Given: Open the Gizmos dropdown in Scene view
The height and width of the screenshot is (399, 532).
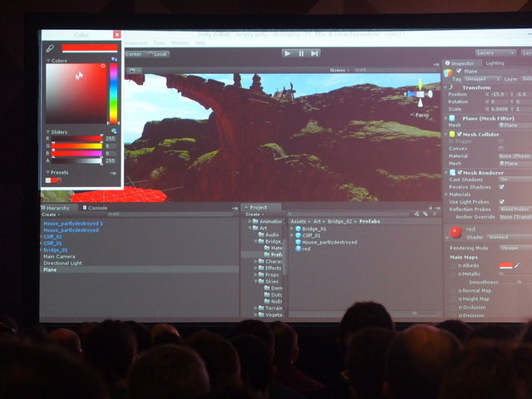Looking at the screenshot, I should (x=339, y=70).
